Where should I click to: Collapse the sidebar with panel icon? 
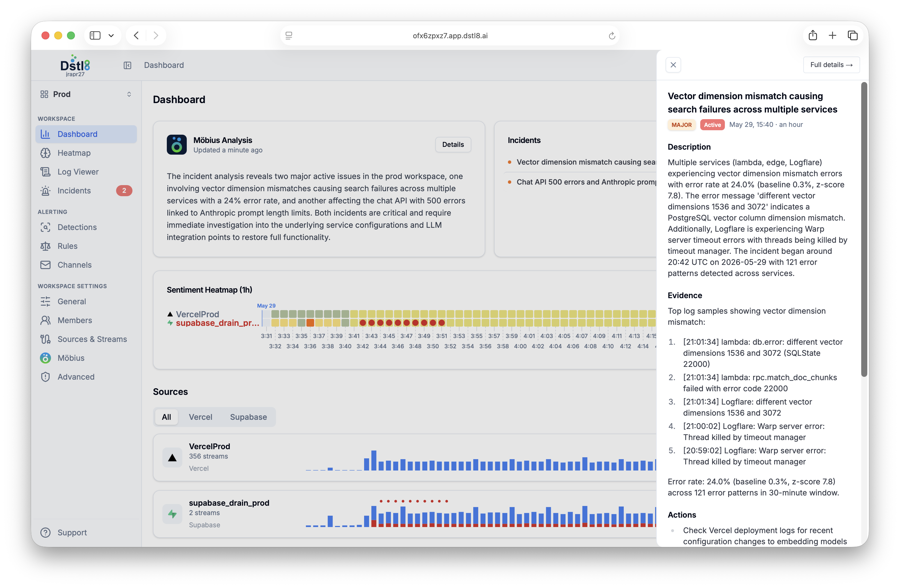coord(127,65)
